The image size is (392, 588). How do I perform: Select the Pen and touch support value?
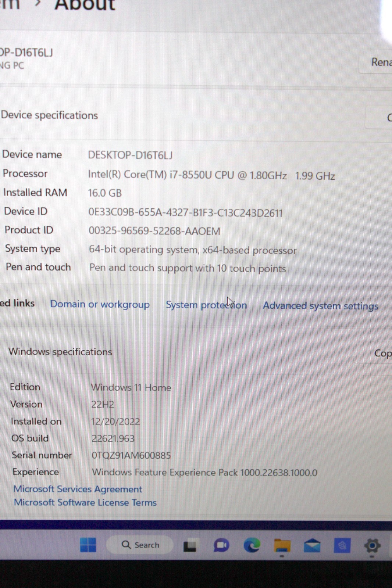(188, 268)
